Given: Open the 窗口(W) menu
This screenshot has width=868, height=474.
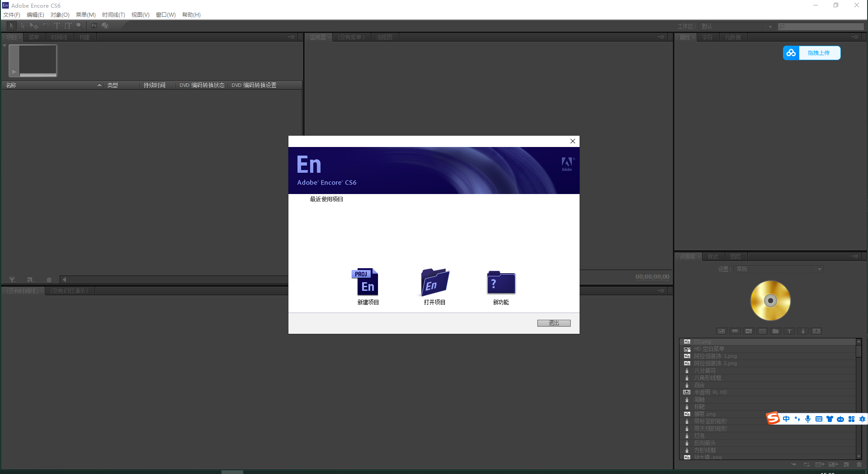Looking at the screenshot, I should click(x=165, y=15).
